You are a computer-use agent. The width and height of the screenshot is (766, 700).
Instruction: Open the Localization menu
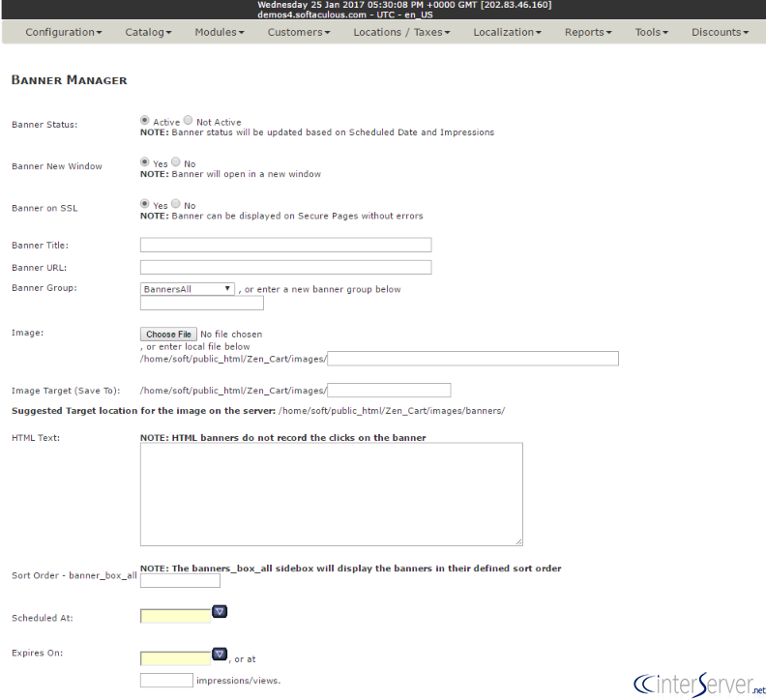pos(507,32)
